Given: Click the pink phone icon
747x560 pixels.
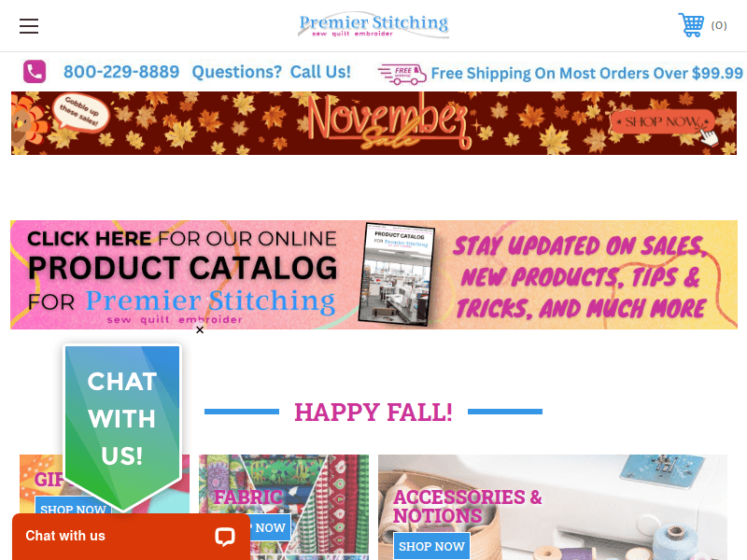Looking at the screenshot, I should (35, 72).
